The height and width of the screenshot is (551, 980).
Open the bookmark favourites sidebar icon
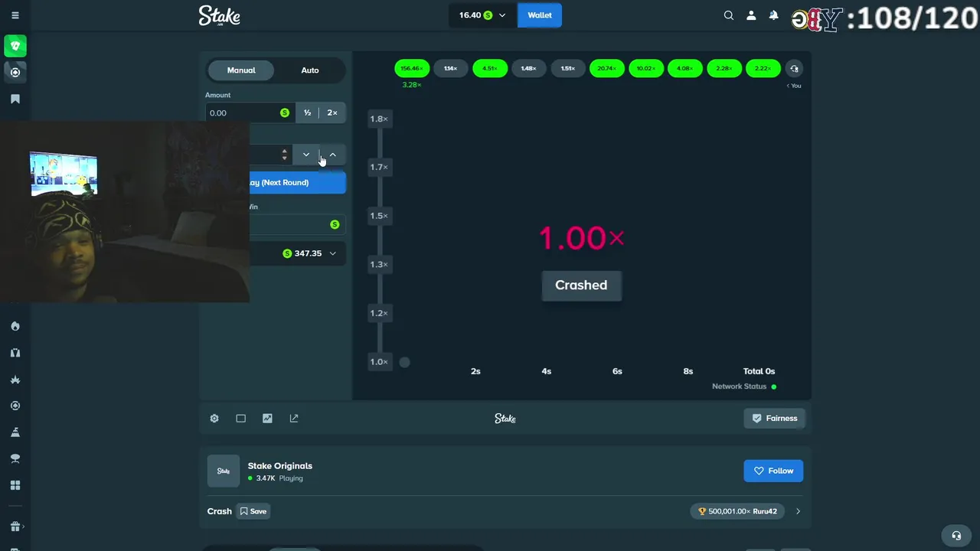pyautogui.click(x=15, y=99)
